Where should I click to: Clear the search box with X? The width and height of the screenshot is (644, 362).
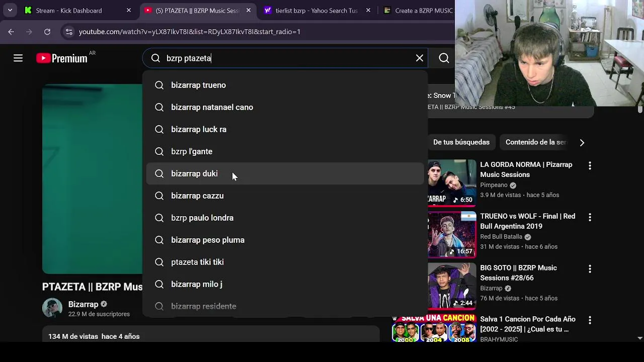coord(420,58)
